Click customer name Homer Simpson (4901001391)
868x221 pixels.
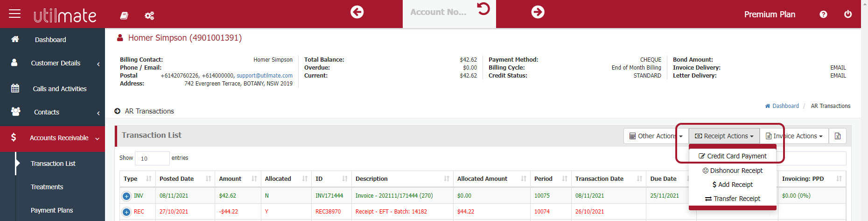[x=185, y=38]
